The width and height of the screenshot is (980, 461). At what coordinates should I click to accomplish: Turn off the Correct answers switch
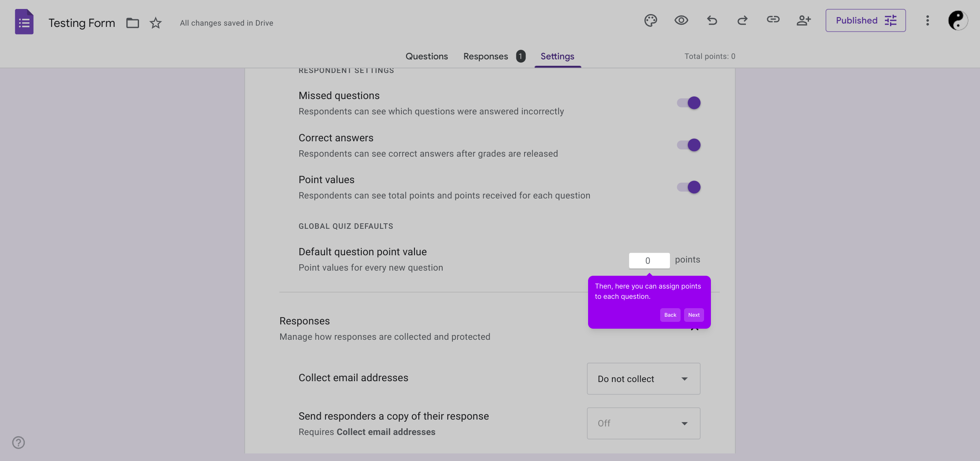click(x=689, y=145)
